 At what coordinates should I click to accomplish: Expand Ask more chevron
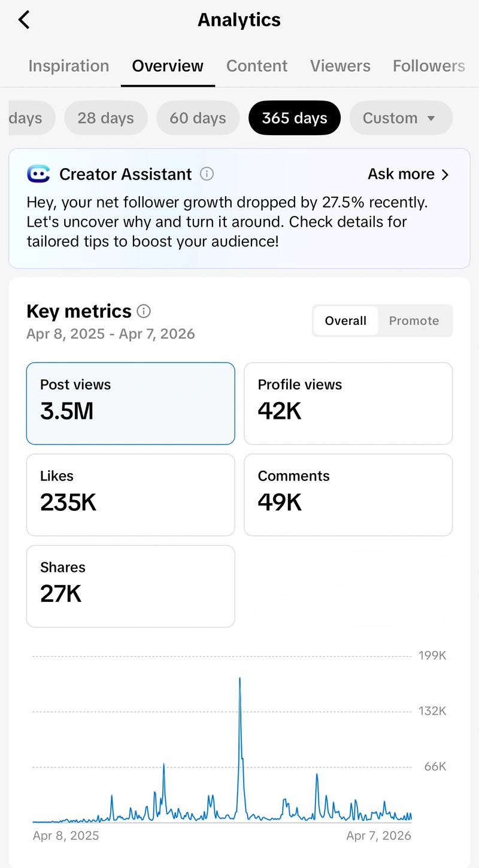(445, 175)
